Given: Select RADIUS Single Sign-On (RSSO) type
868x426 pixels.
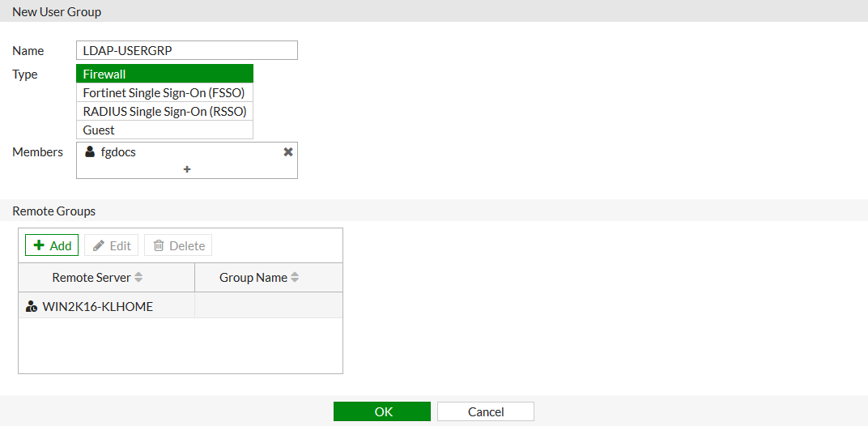Looking at the screenshot, I should 164,111.
